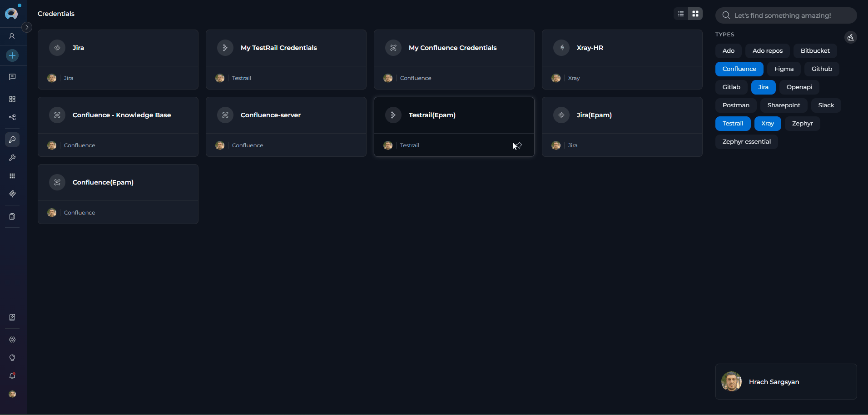Switch to list view layout

(x=680, y=14)
